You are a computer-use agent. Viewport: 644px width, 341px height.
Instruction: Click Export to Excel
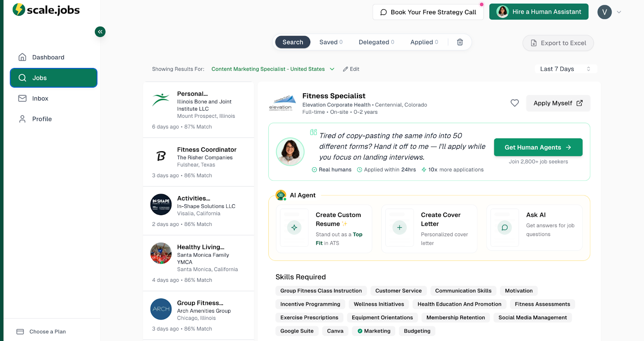[x=558, y=43]
